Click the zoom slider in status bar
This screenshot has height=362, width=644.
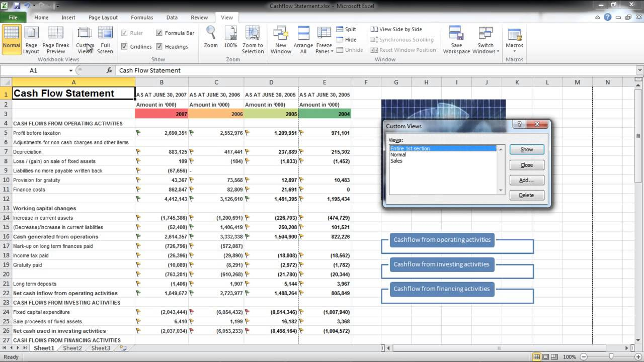point(611,356)
